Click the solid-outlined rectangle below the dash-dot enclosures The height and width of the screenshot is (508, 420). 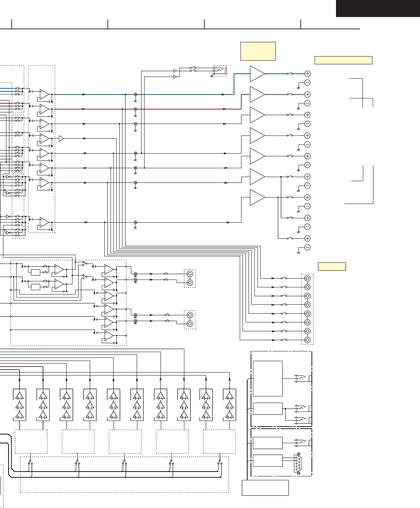pyautogui.click(x=265, y=488)
